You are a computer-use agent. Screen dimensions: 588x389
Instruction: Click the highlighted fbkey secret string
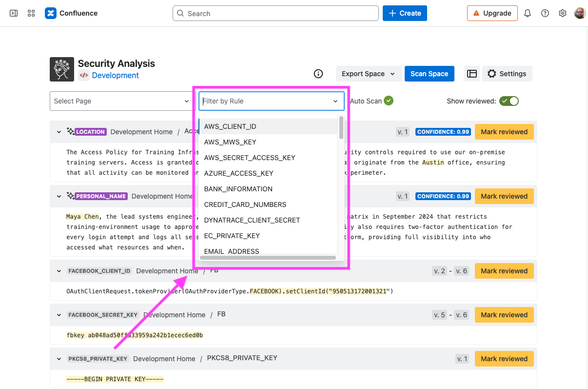[x=135, y=335]
